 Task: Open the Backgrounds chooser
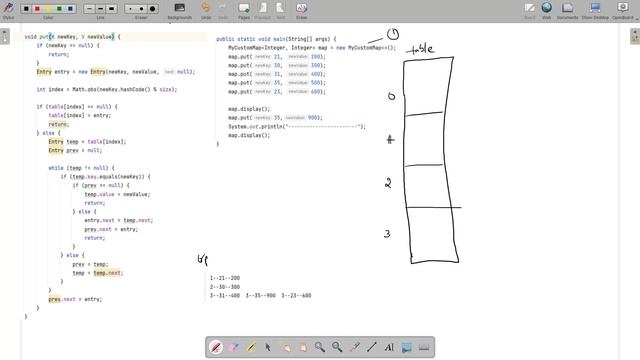click(x=180, y=10)
